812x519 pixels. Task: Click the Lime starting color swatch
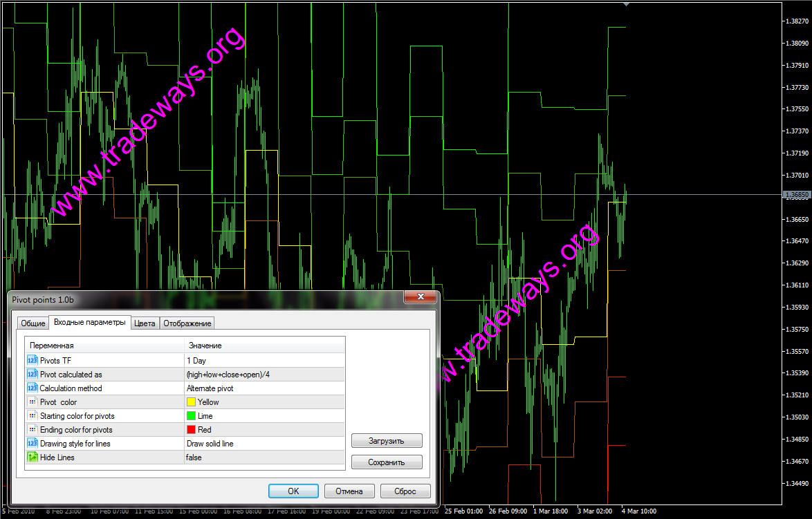pyautogui.click(x=191, y=415)
